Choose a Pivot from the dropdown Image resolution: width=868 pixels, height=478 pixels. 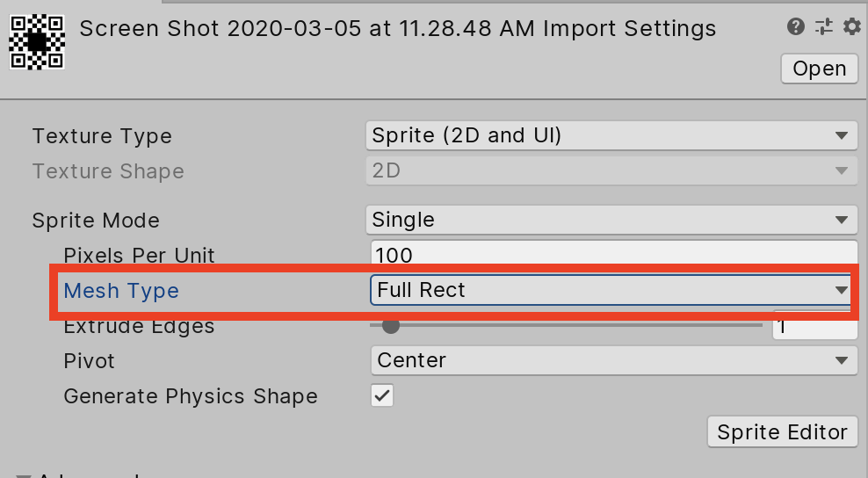pyautogui.click(x=611, y=360)
